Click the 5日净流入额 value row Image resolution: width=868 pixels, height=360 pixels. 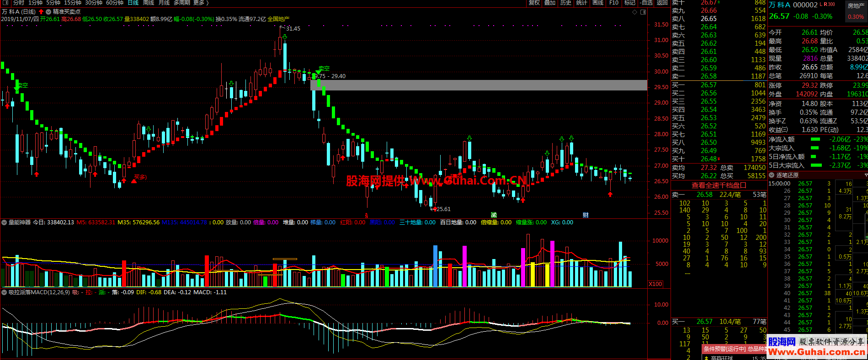(818, 157)
